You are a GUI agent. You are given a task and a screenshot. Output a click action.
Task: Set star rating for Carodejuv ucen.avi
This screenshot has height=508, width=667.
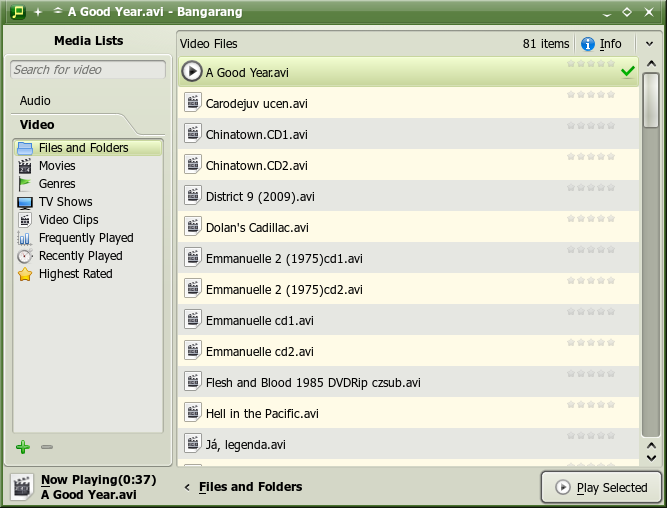(591, 94)
